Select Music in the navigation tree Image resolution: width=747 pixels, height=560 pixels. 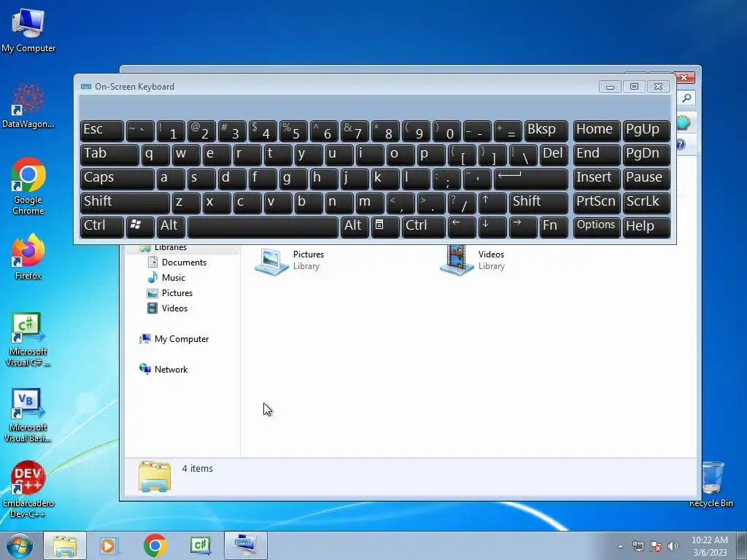point(173,278)
